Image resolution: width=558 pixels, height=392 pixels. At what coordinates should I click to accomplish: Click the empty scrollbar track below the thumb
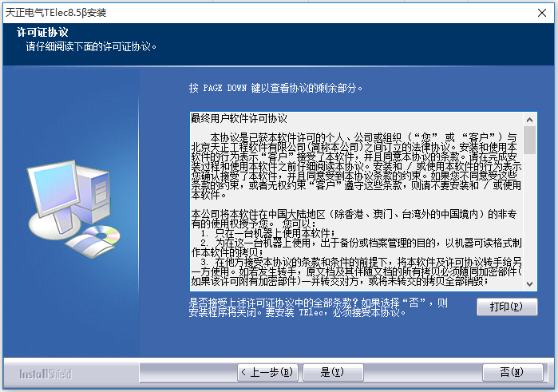pos(530,216)
